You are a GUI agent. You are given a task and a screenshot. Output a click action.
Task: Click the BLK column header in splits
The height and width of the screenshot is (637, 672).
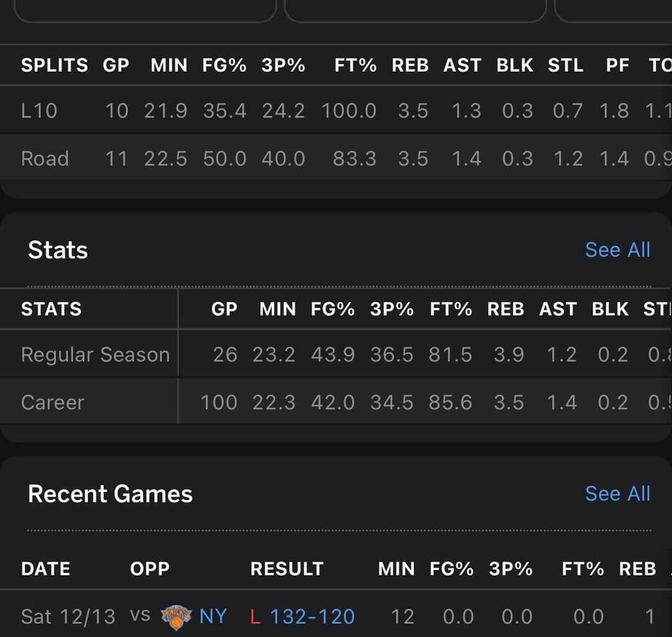coord(515,65)
